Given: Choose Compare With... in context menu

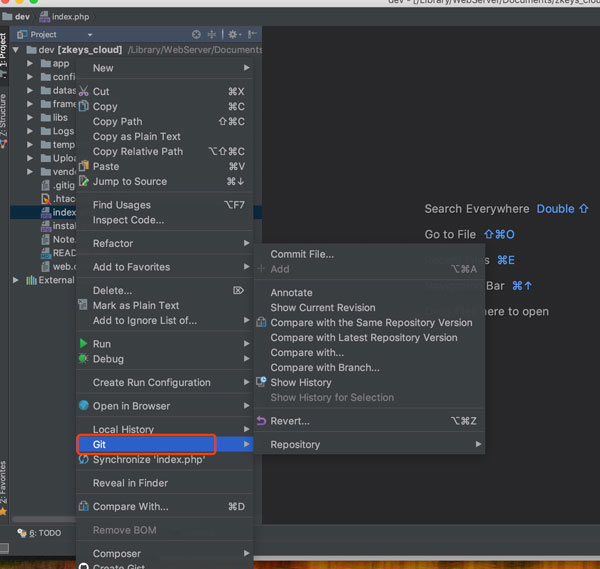Looking at the screenshot, I should tap(165, 506).
